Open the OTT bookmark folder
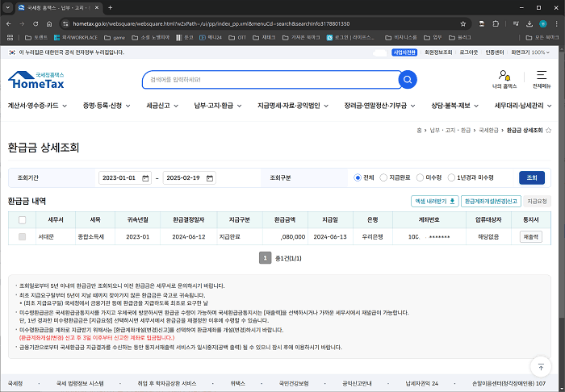Image resolution: width=565 pixels, height=392 pixels. 237,37
